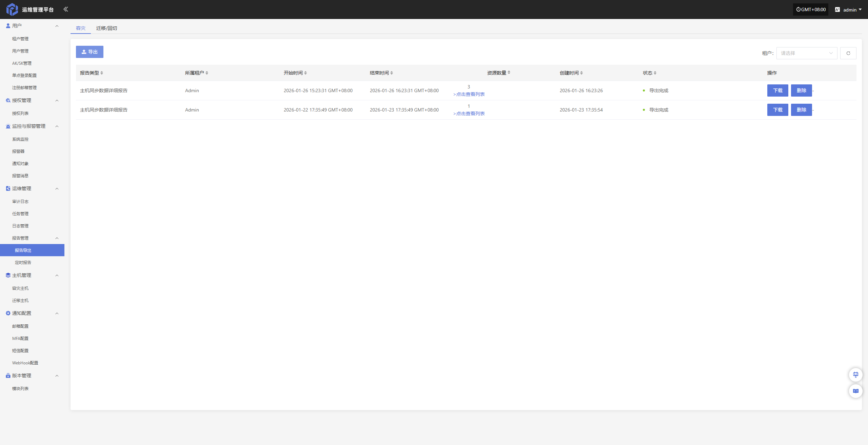Open the 租户 请选择 dropdown
The image size is (868, 445).
(x=806, y=53)
